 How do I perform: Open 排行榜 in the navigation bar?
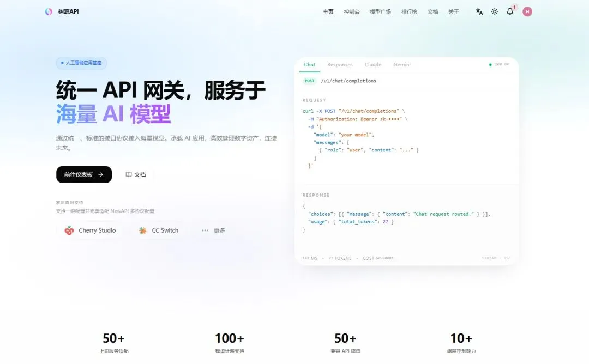point(409,11)
